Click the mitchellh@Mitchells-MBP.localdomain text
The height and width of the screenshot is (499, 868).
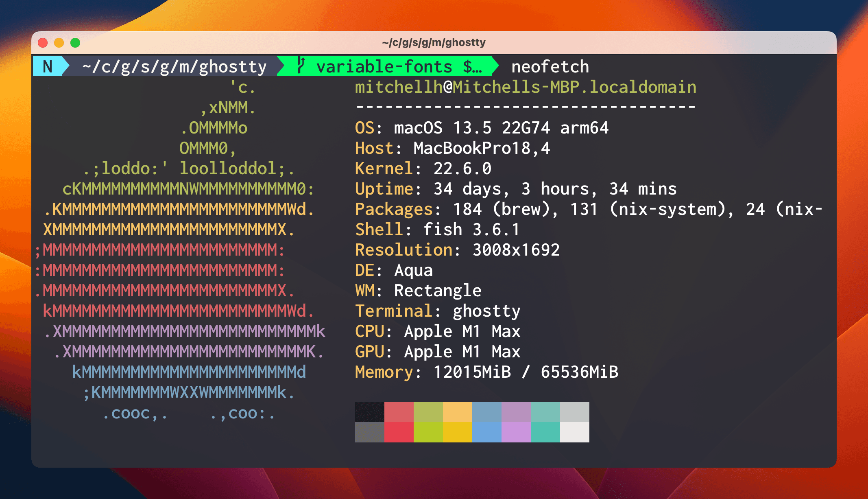click(526, 87)
